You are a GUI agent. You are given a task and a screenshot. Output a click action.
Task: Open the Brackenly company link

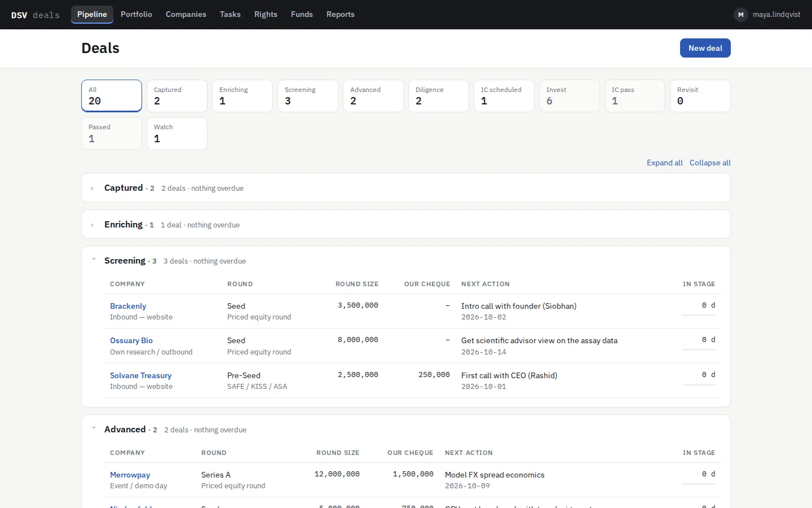click(x=128, y=306)
